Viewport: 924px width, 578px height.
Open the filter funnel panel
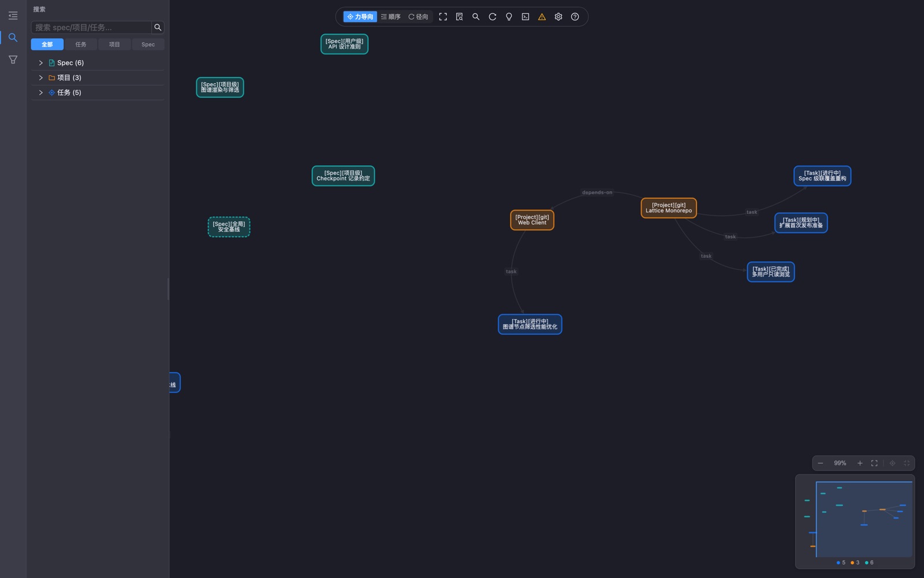tap(13, 60)
